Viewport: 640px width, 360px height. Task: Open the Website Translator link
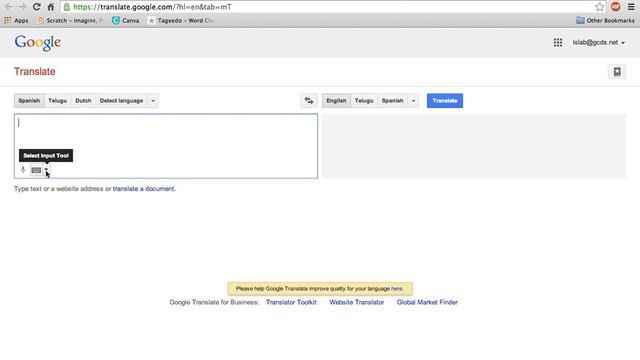357,302
